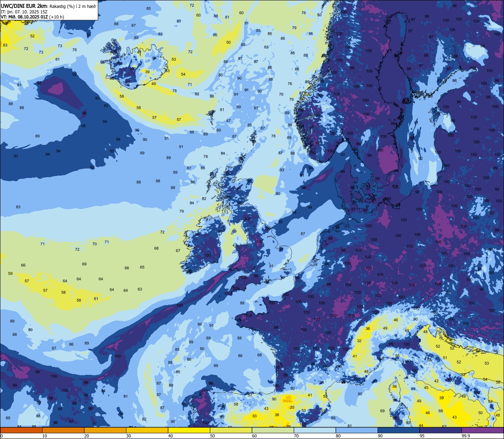Select the bright yellow 40–50 legend swatch
Image resolution: width=504 pixels, height=439 pixels.
click(x=189, y=430)
